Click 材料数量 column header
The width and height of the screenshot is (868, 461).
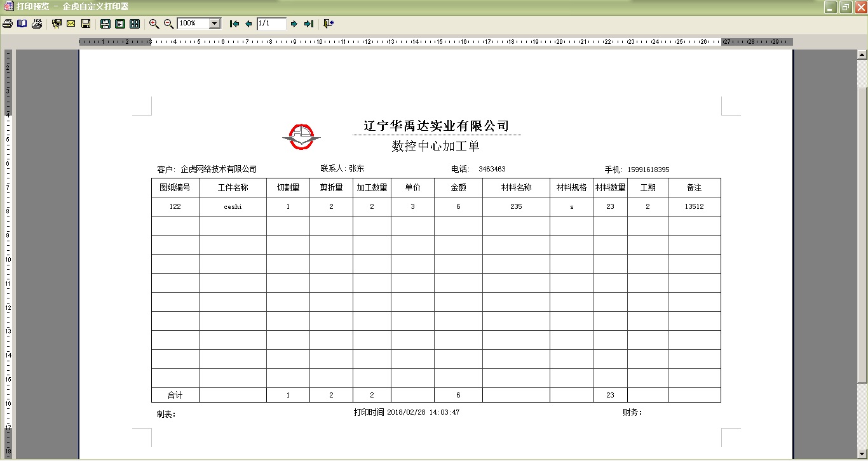coord(610,188)
